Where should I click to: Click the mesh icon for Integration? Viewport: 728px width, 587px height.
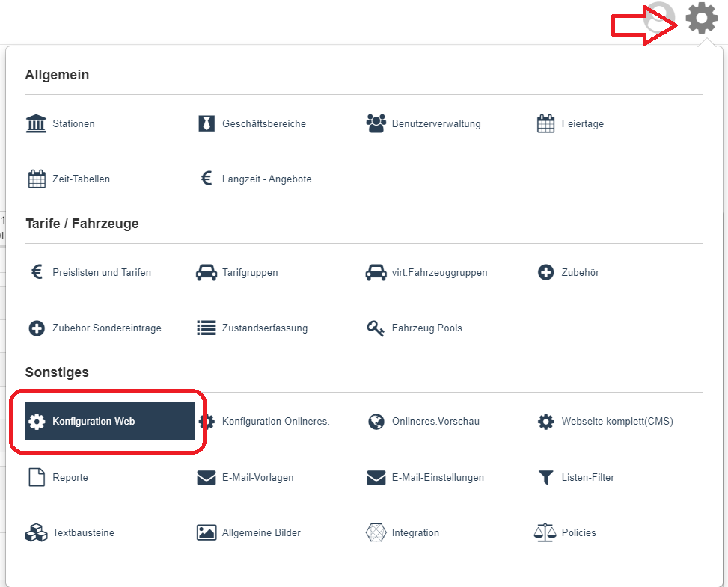376,532
